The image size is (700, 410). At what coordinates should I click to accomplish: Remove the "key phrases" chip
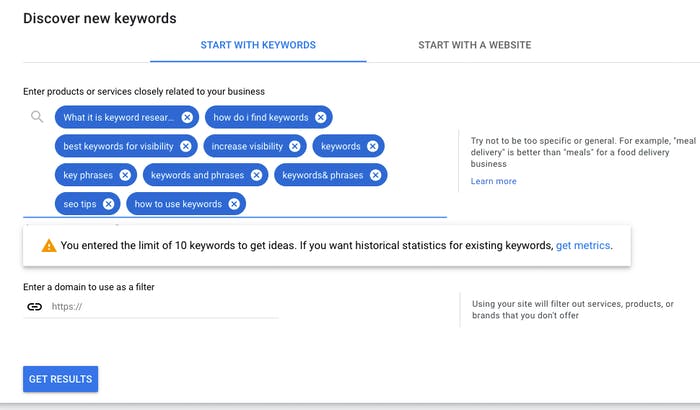coord(125,175)
